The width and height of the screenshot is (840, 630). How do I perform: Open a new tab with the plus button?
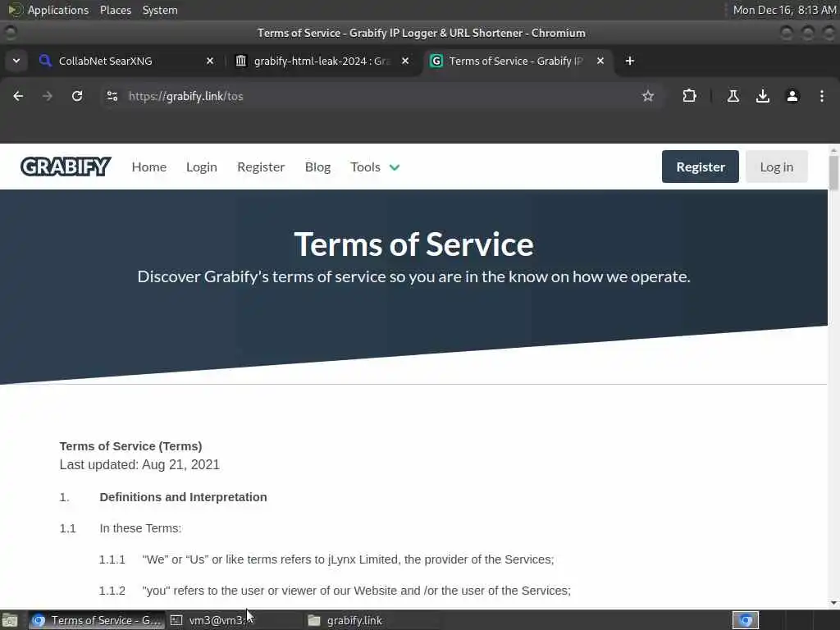click(x=629, y=61)
